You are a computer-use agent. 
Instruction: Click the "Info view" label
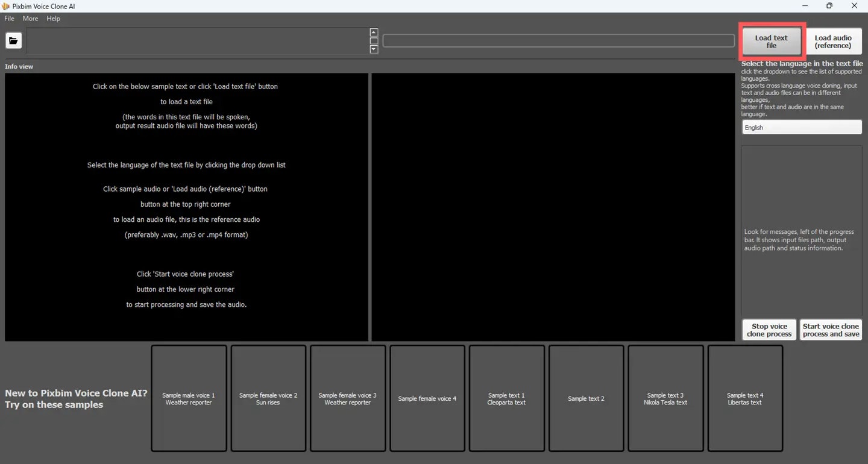(19, 66)
